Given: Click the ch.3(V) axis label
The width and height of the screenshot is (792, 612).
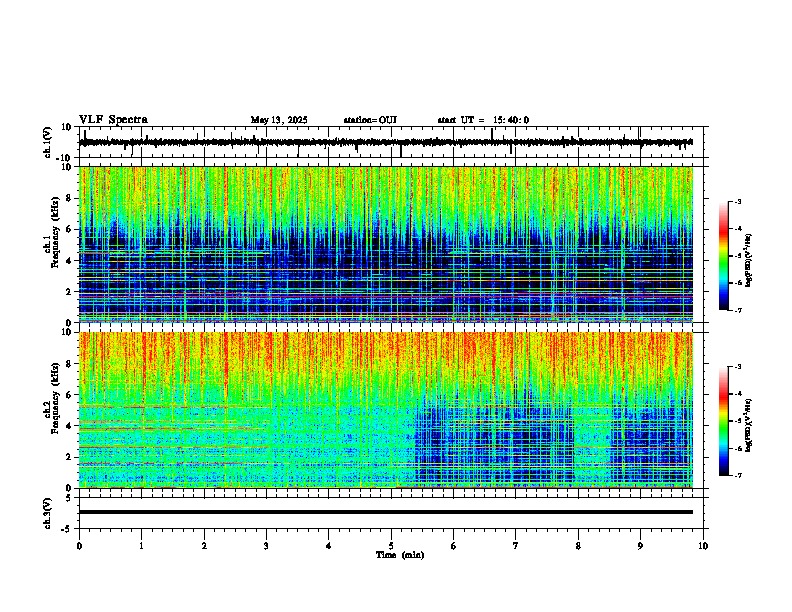Looking at the screenshot, I should tap(48, 513).
